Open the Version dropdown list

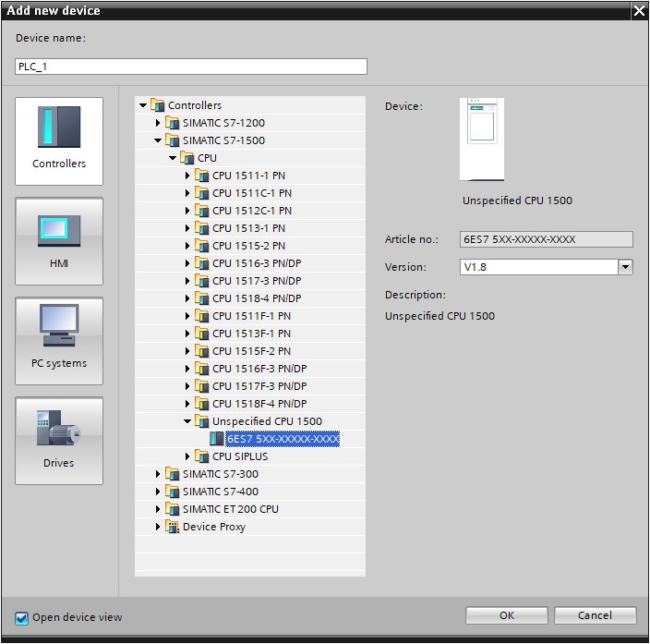point(625,267)
